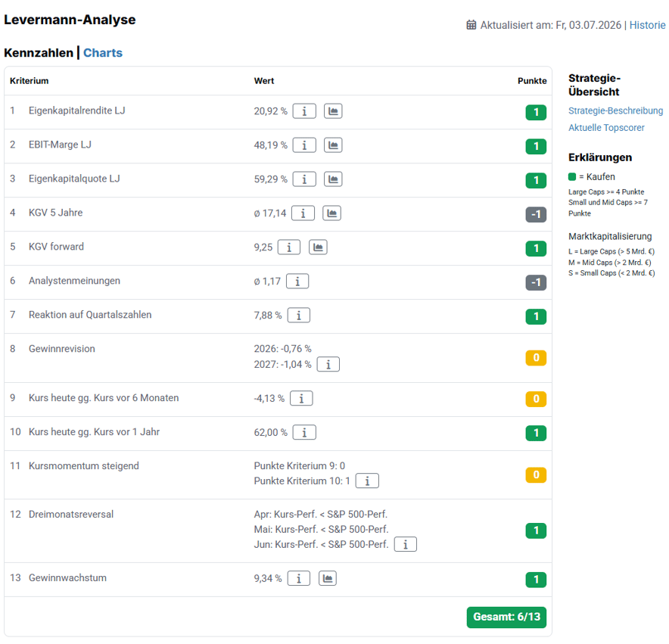Click info icon for Kurs vor 6 Monaten
The width and height of the screenshot is (669, 644).
tap(301, 398)
